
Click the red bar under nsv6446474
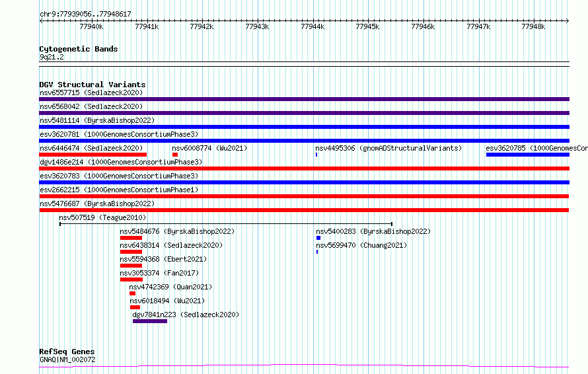pos(92,155)
